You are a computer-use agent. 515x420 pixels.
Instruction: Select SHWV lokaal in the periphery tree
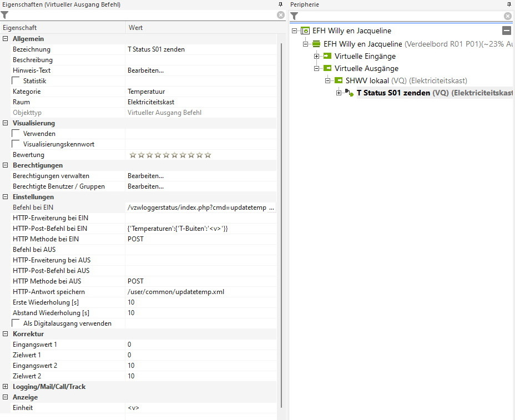tap(367, 81)
